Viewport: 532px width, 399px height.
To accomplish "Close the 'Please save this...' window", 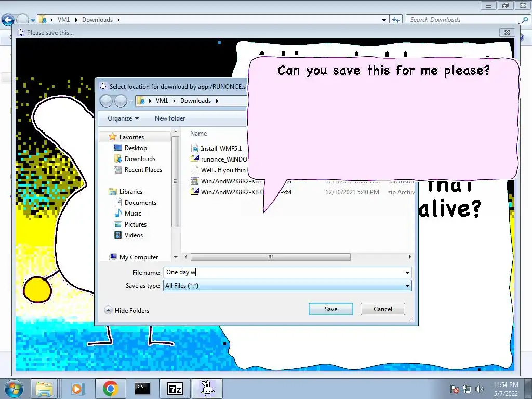I will click(507, 33).
